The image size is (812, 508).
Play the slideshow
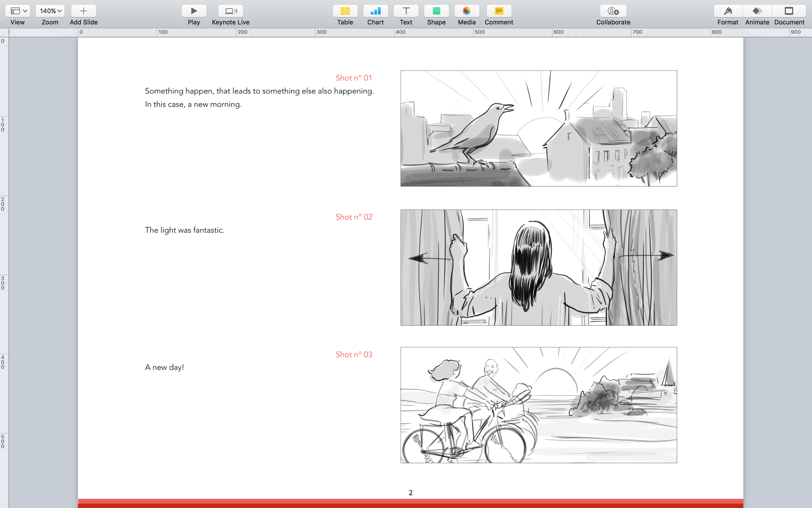(x=194, y=11)
